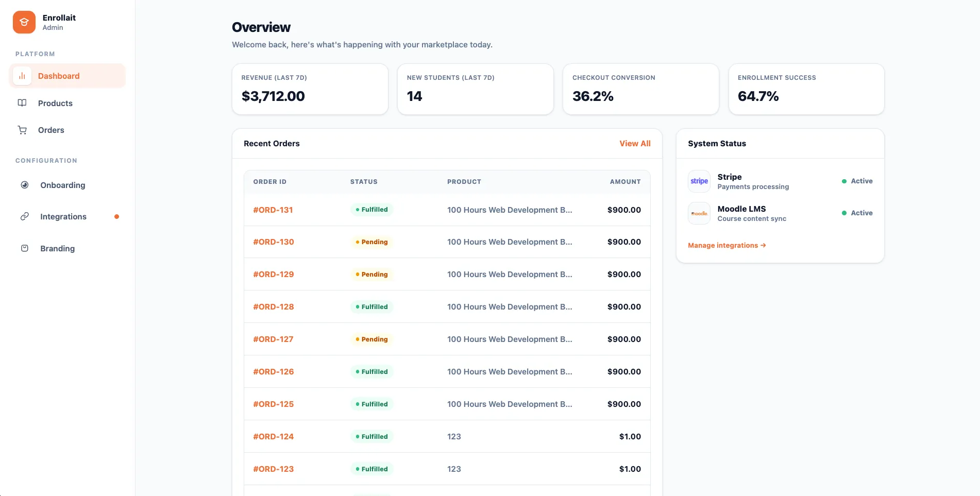Click the Moodle LMS logo
This screenshot has height=496, width=980.
(699, 213)
